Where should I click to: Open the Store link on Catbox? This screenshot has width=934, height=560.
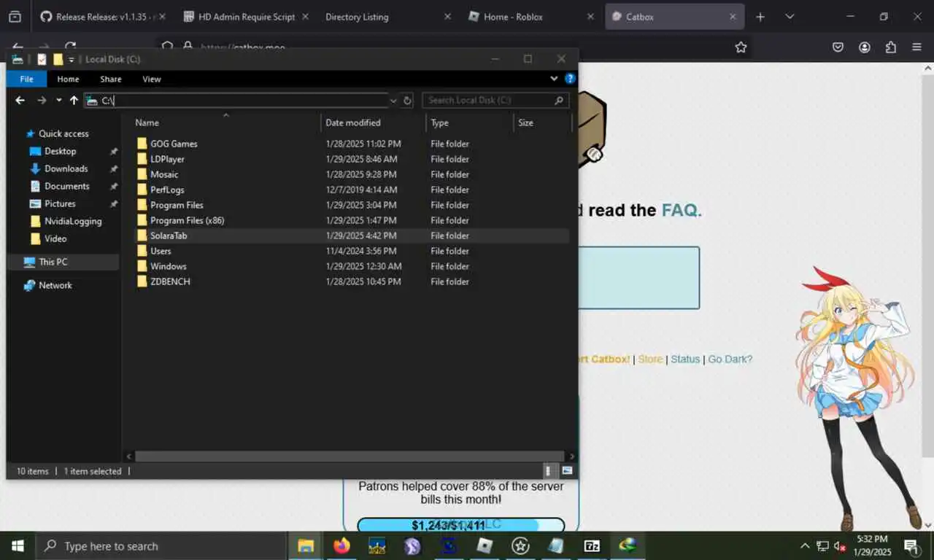(650, 359)
